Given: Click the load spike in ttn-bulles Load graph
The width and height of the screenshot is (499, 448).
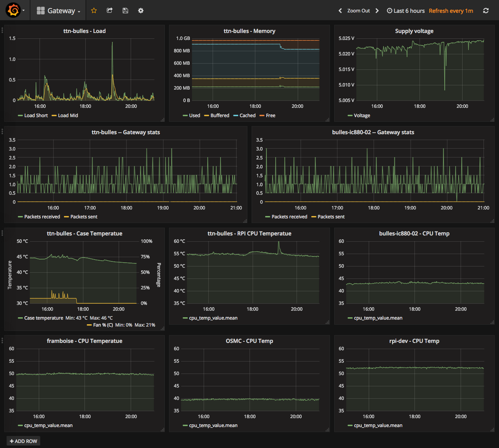Looking at the screenshot, I should (112, 42).
